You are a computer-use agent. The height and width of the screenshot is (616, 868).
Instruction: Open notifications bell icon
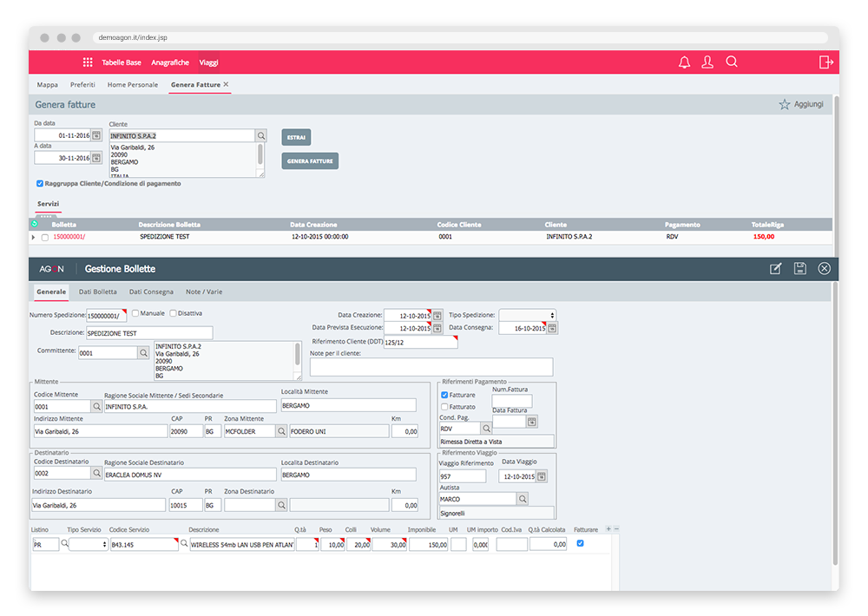coord(684,62)
